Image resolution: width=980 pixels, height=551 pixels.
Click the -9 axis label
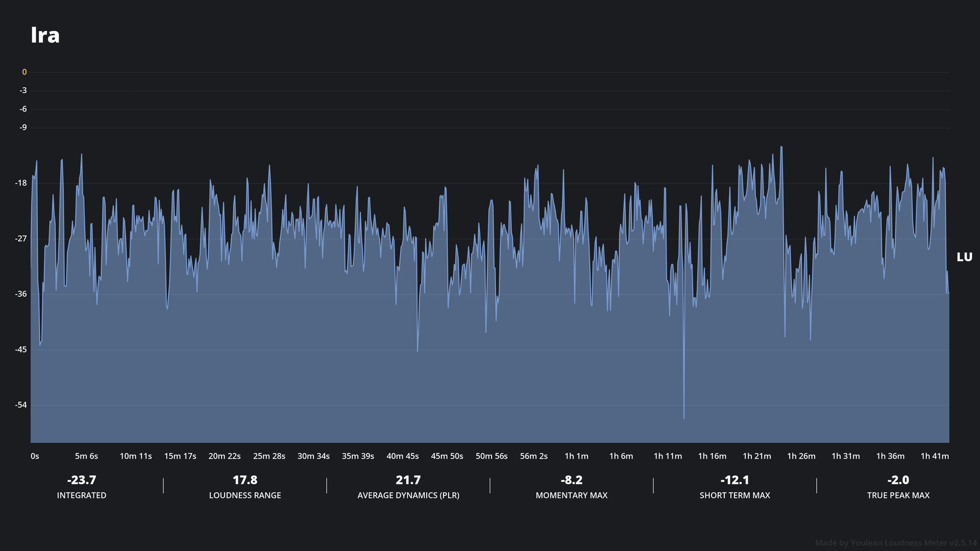click(x=23, y=127)
